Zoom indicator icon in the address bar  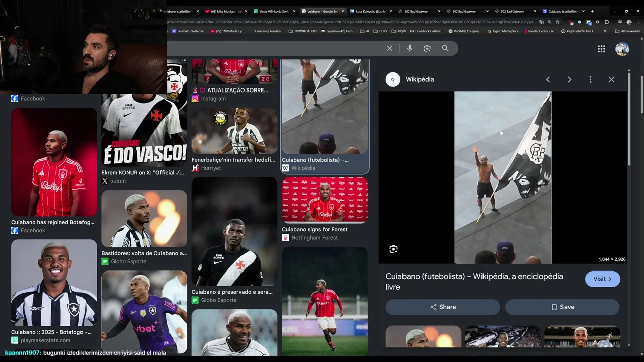[549, 22]
